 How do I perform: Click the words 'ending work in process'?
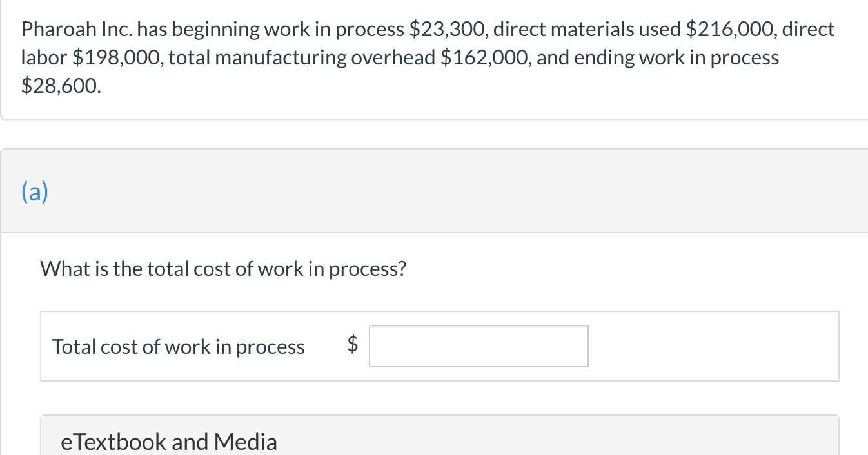click(676, 57)
